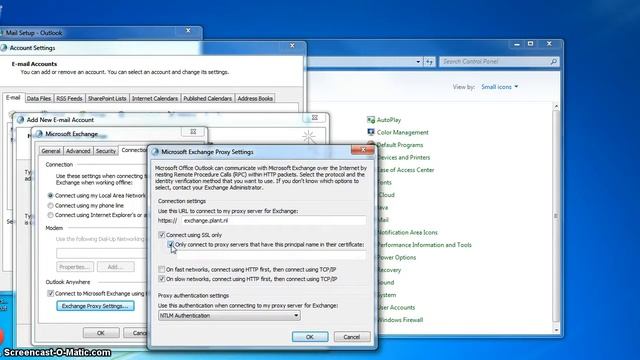Open the SharePoint Lists tab
640x360 pixels.
pyautogui.click(x=107, y=98)
